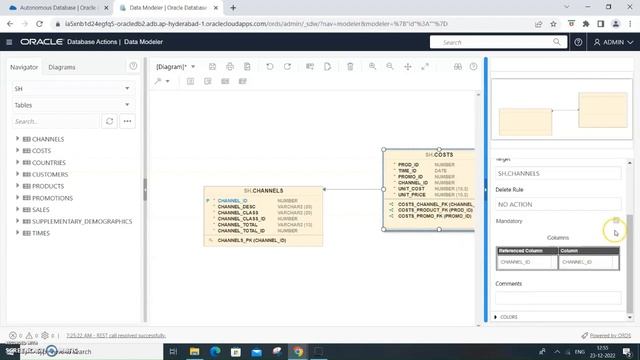Click the Navigator panel help icon
The image size is (640, 360).
click(x=133, y=66)
